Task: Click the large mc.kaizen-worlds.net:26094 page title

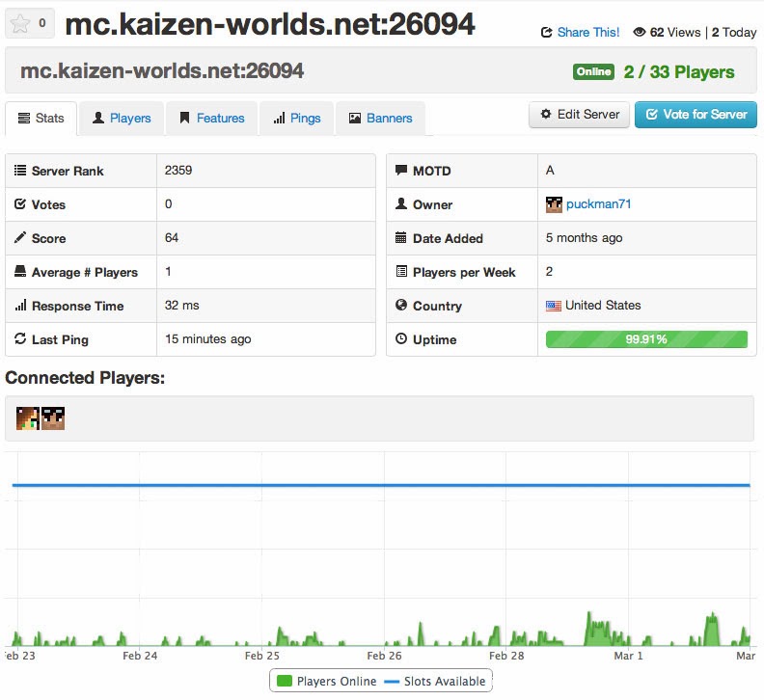Action: (x=269, y=24)
